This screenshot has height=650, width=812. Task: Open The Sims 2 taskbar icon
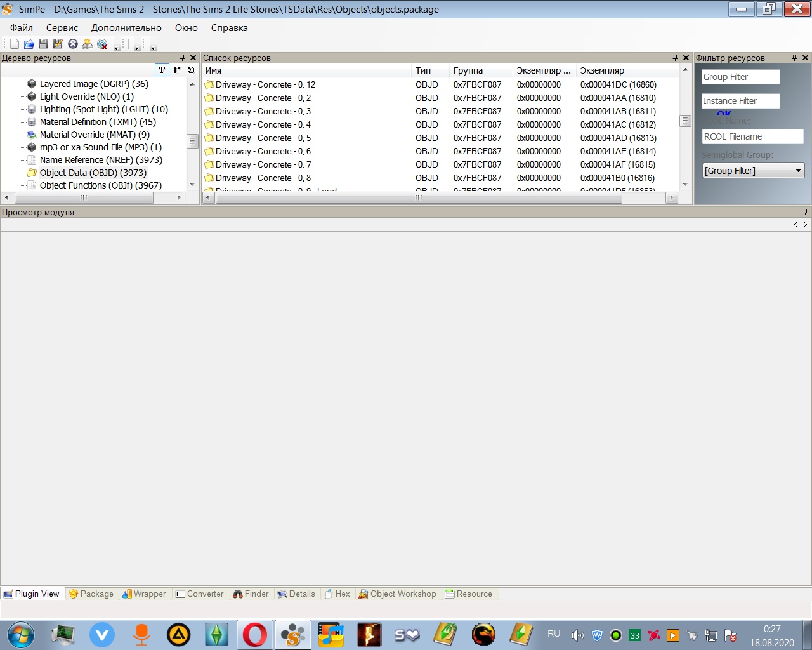pyautogui.click(x=216, y=634)
